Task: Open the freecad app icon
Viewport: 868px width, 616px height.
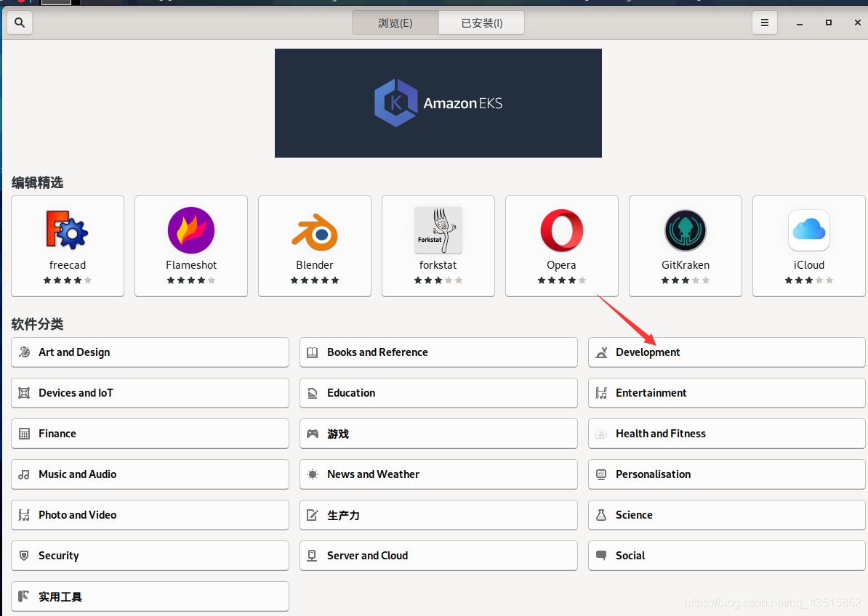Action: tap(68, 230)
